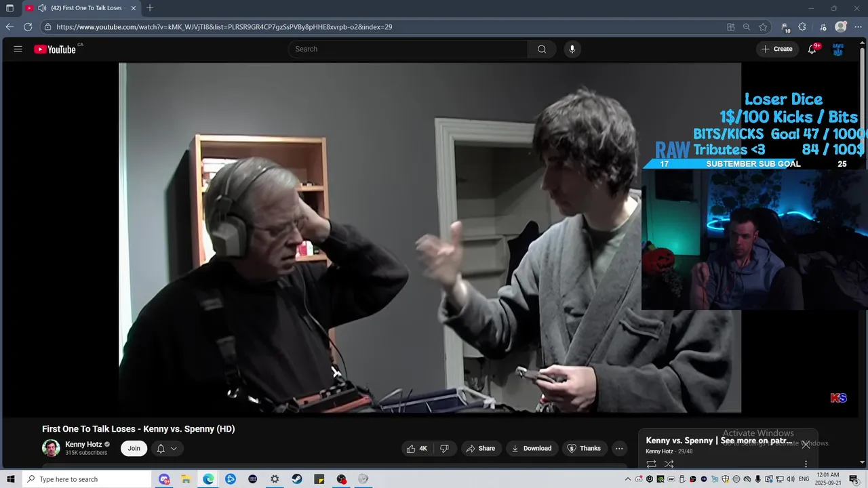
Task: Open YouTube notifications bell
Action: point(812,49)
